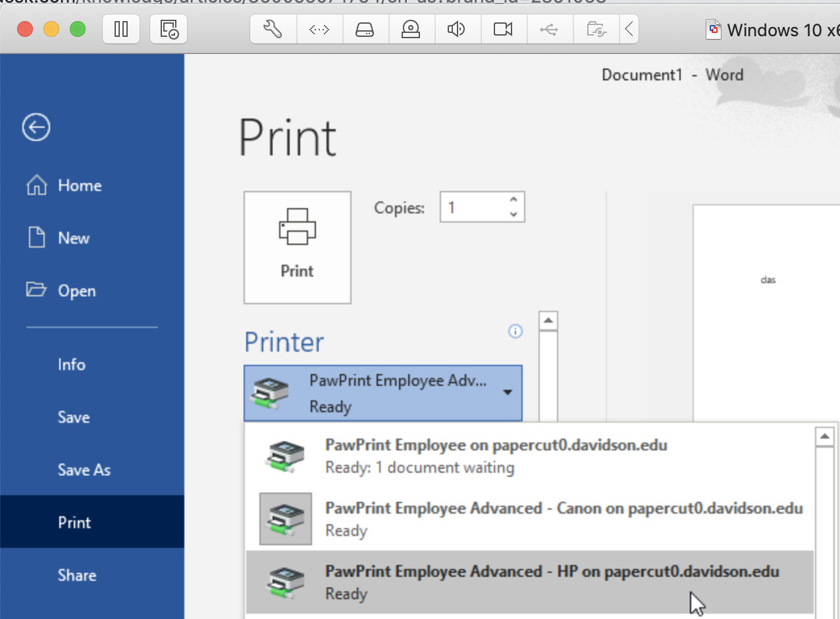Click the print settings pane scroll-up arrow
The width and height of the screenshot is (840, 619).
tap(548, 321)
